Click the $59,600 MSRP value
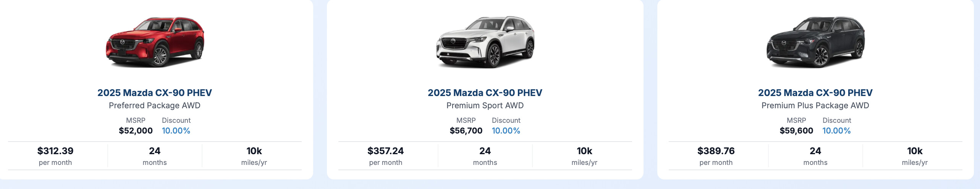Image resolution: width=980 pixels, height=189 pixels. [x=796, y=131]
